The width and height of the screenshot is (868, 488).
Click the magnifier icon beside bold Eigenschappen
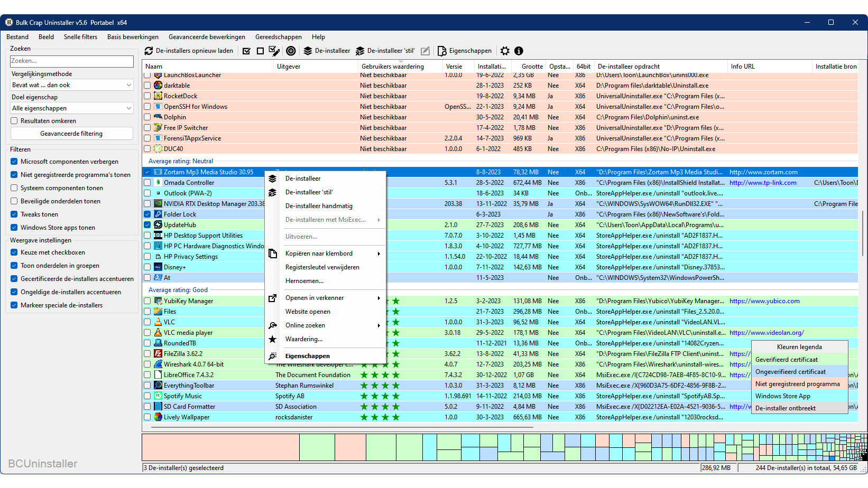(273, 356)
